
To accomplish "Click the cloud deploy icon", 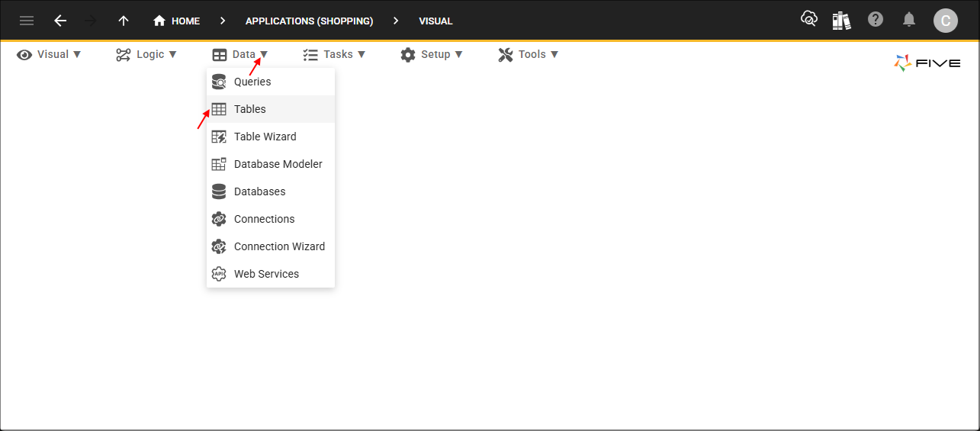I will coord(808,20).
